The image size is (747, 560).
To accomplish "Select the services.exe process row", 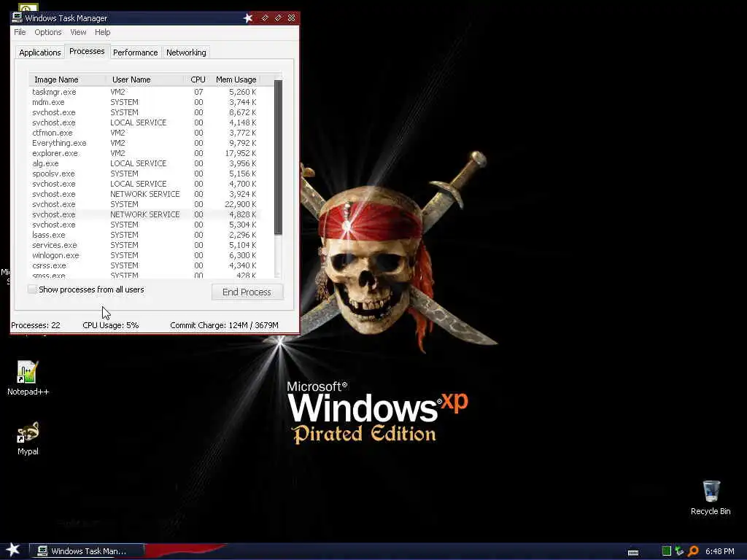I will (145, 245).
